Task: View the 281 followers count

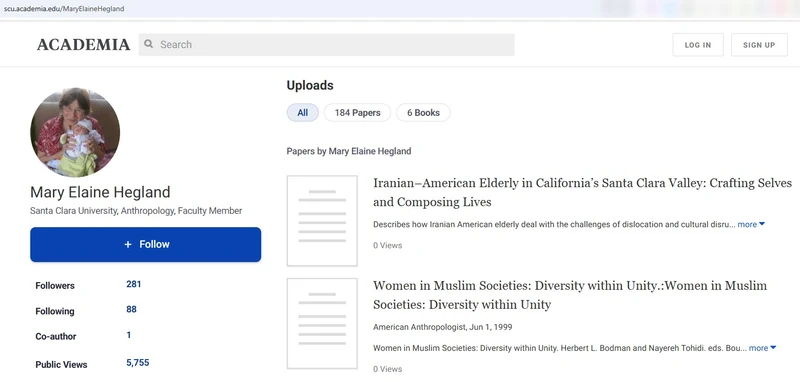Action: point(134,284)
